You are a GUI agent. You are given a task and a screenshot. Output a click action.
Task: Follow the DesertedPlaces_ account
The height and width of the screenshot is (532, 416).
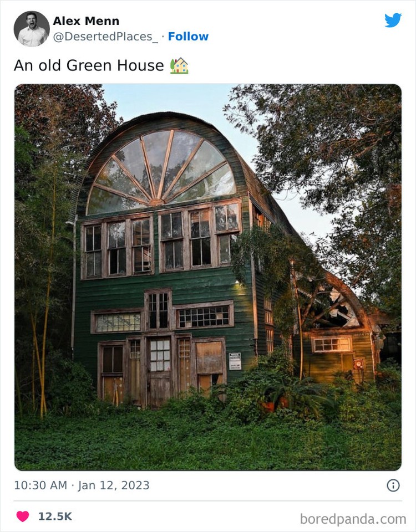click(x=188, y=37)
